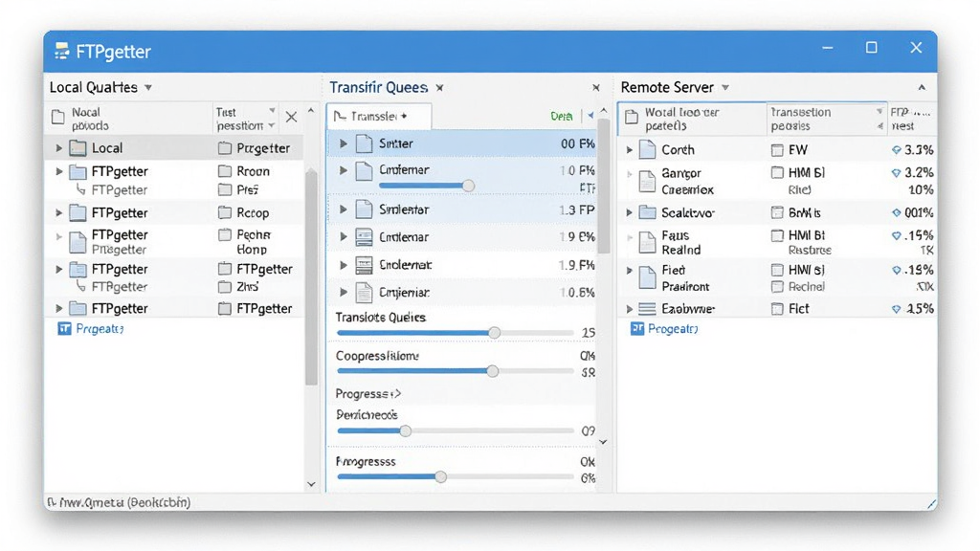Click the Test pesstiom column header
The image size is (980, 551).
pos(246,118)
